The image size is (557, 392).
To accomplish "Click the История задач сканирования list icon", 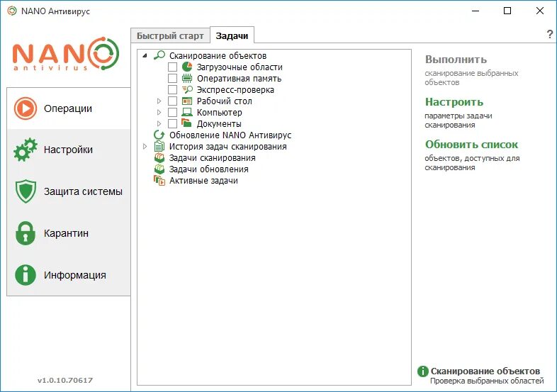I will pos(159,146).
